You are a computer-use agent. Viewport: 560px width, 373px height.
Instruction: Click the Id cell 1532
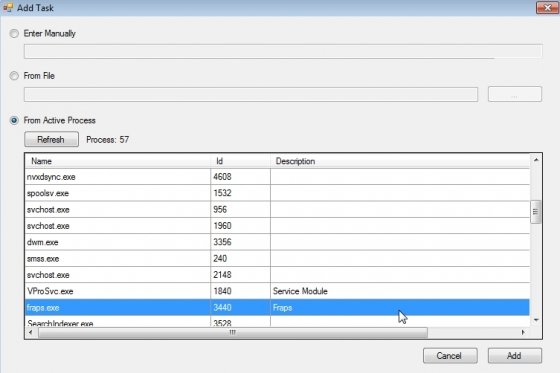point(240,193)
